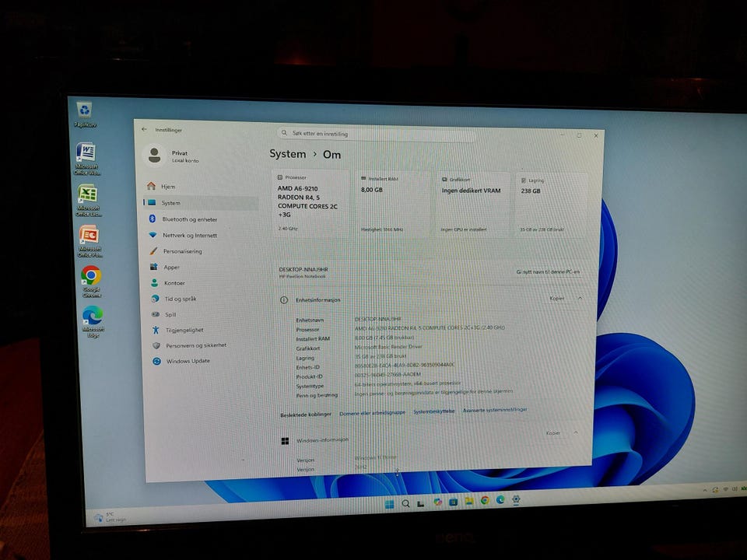Click 'Gi nytt navn til denne PC-en'
This screenshot has height=560, width=747.
[548, 272]
